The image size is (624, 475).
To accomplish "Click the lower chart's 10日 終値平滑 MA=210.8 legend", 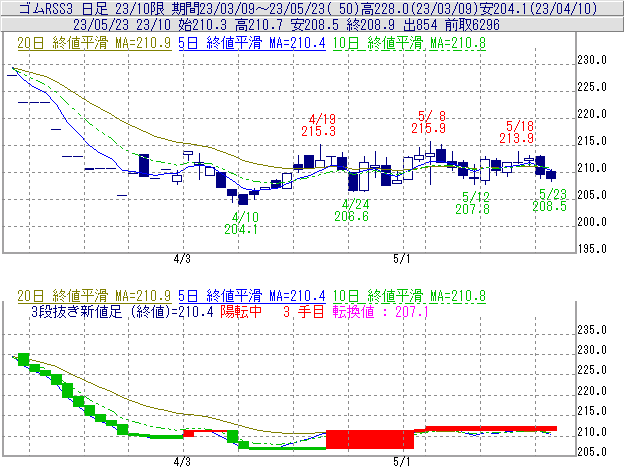I will 409,296.
